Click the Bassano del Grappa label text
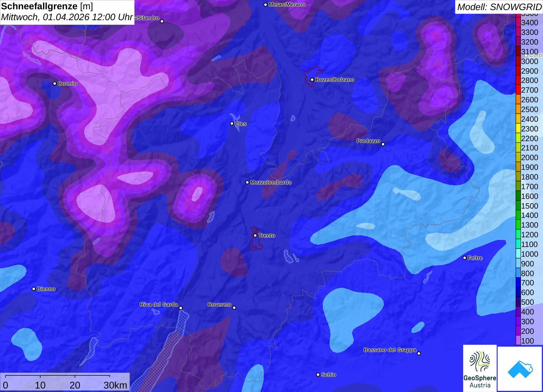Viewport: 543px width, 392px height. 390,350
